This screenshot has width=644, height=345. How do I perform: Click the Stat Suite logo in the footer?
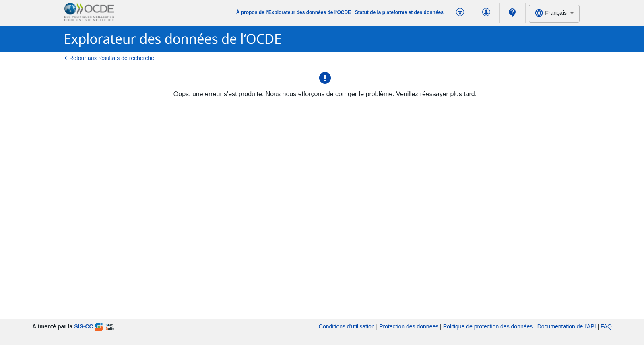click(105, 327)
